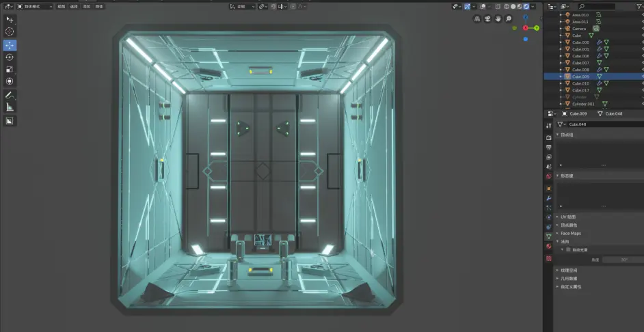The image size is (644, 332).
Task: Select the Move tool
Action: [x=10, y=45]
